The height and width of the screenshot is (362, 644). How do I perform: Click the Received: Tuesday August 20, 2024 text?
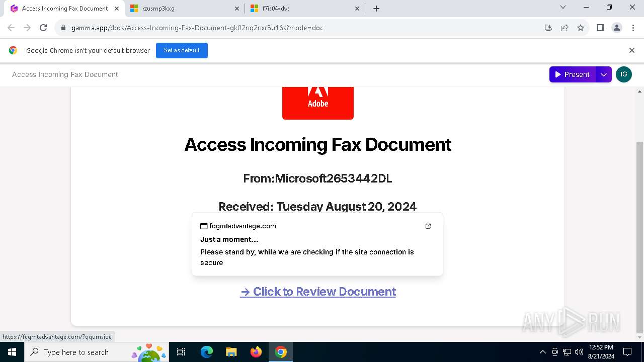tap(317, 207)
